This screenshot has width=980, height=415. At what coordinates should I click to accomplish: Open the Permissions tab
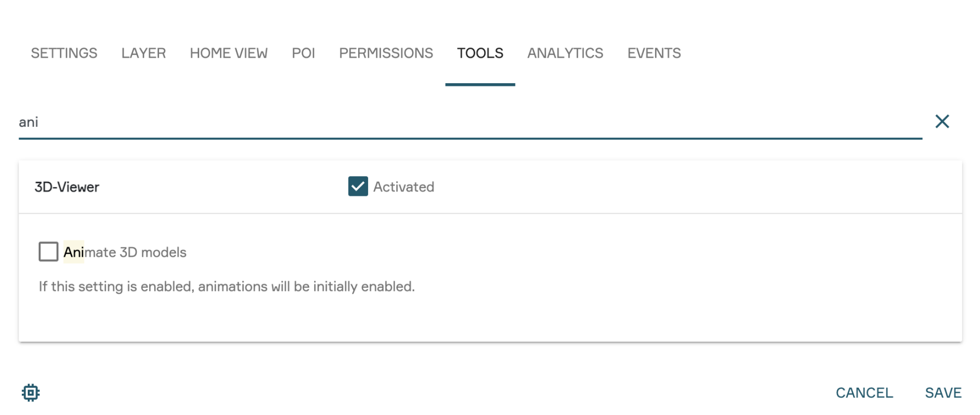(x=386, y=53)
